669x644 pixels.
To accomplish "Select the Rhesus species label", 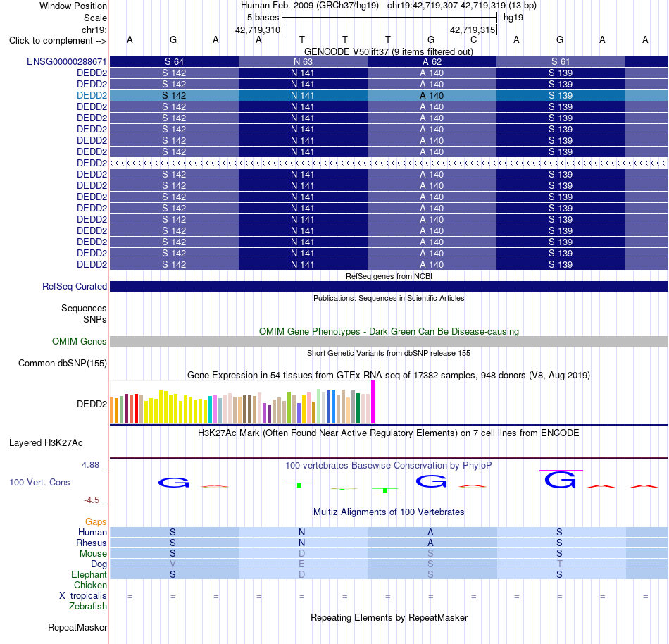I will tap(92, 543).
